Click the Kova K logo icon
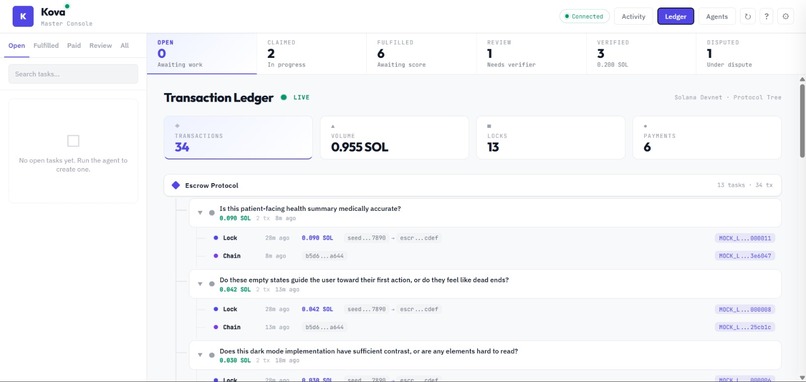 click(23, 16)
